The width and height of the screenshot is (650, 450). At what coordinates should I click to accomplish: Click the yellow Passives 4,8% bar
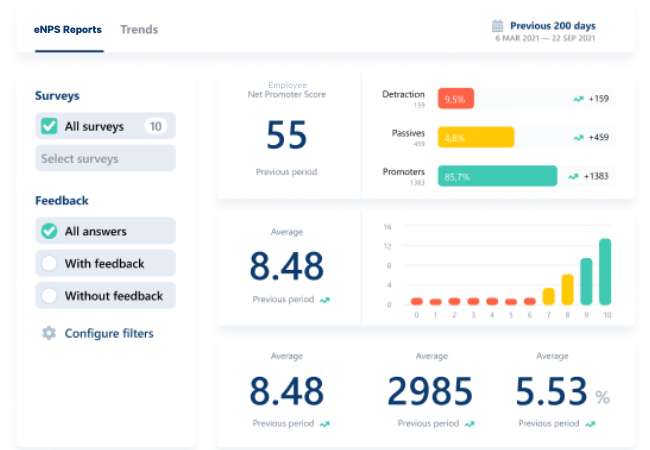[476, 137]
